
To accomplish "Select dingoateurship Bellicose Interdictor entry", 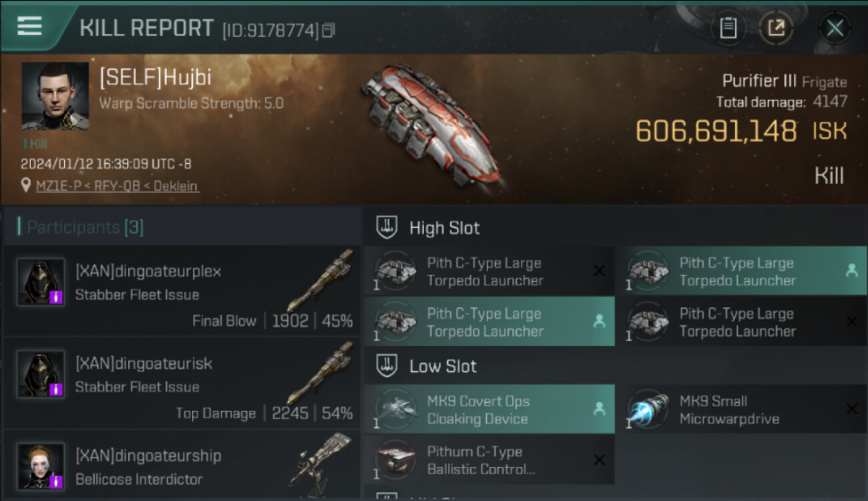I will coord(182,466).
